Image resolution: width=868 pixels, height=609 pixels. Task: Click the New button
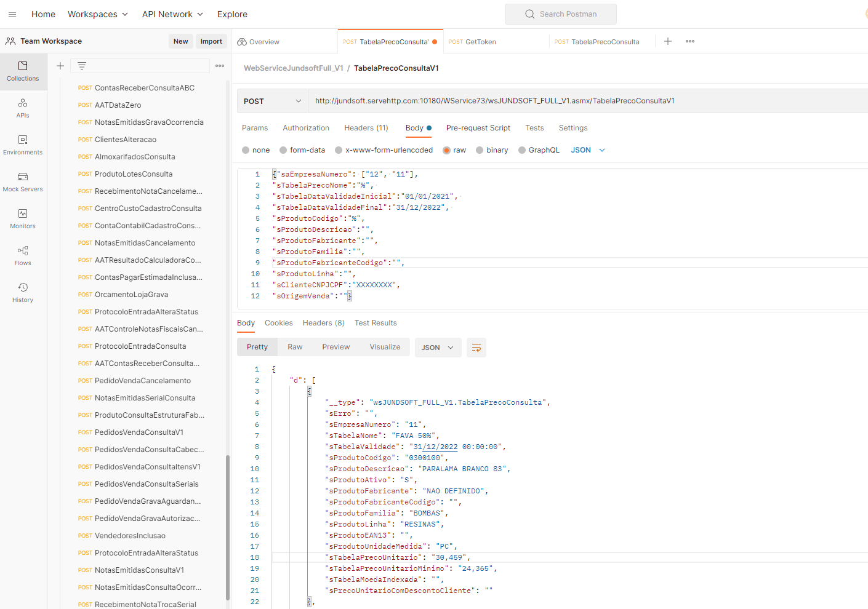coord(181,41)
